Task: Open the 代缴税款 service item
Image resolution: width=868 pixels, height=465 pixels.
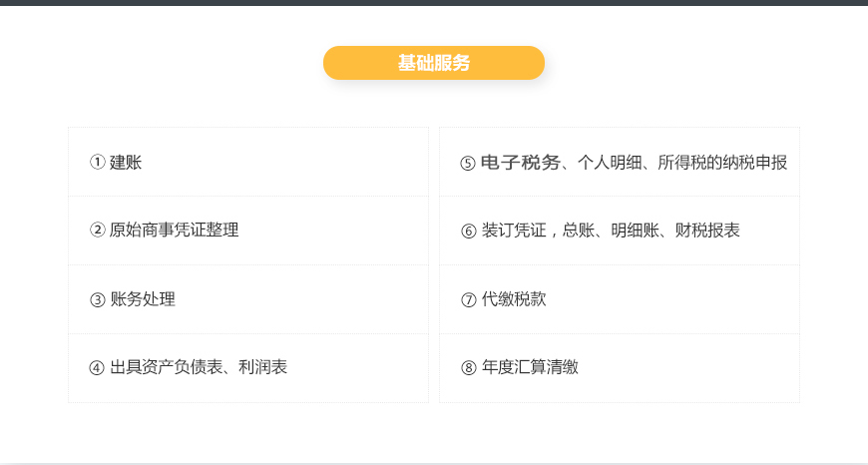Action: 514,299
